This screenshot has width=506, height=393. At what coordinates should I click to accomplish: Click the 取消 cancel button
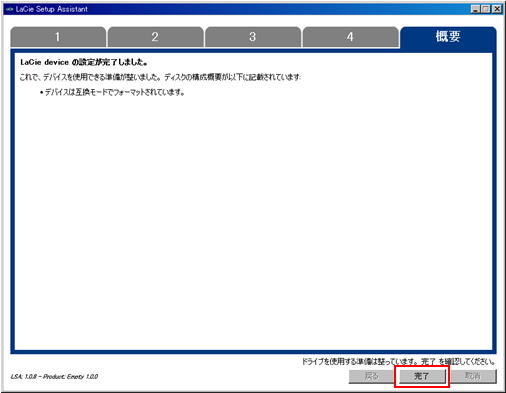pyautogui.click(x=473, y=376)
